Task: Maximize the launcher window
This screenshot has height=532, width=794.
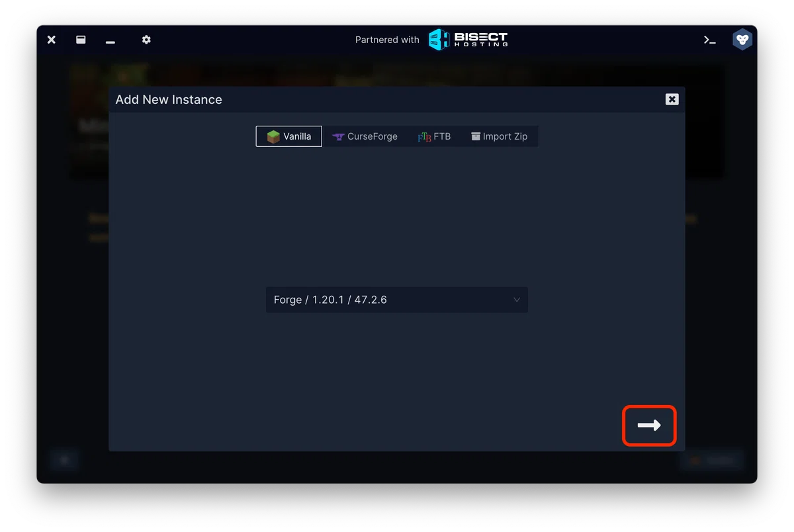Action: coord(81,40)
